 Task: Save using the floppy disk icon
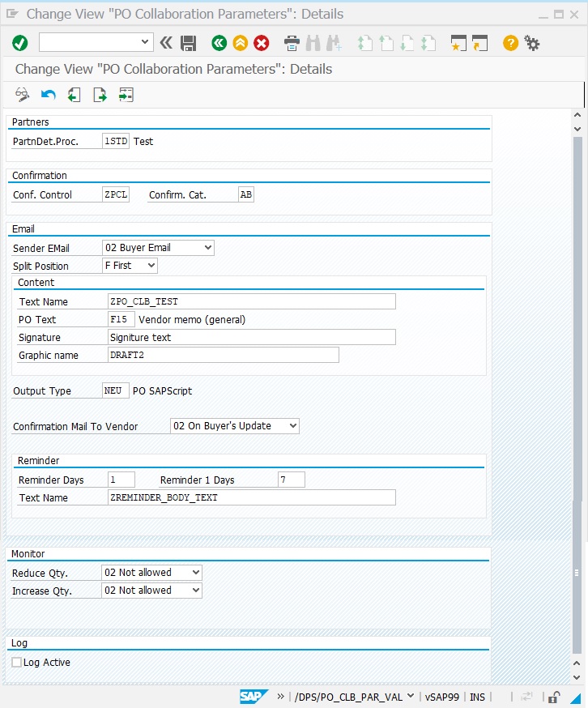189,44
